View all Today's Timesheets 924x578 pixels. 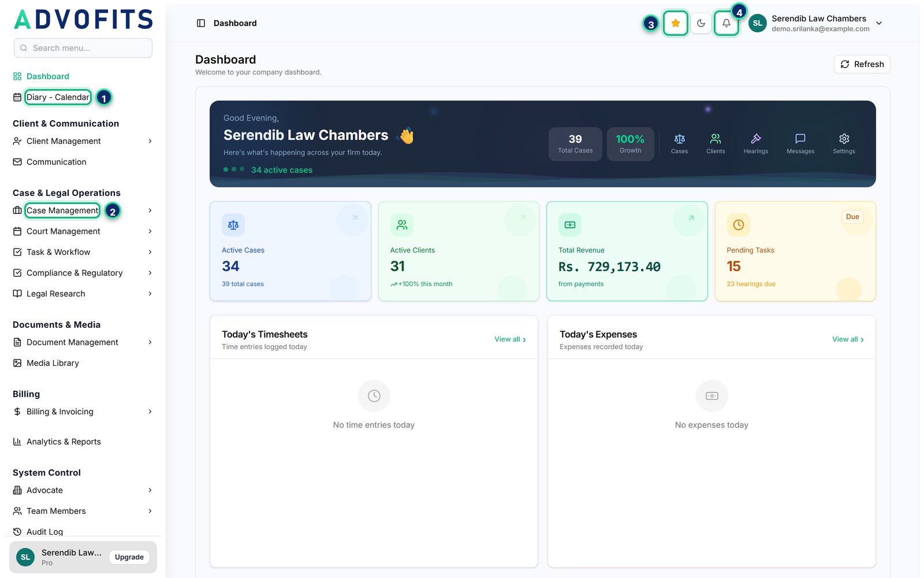[510, 339]
